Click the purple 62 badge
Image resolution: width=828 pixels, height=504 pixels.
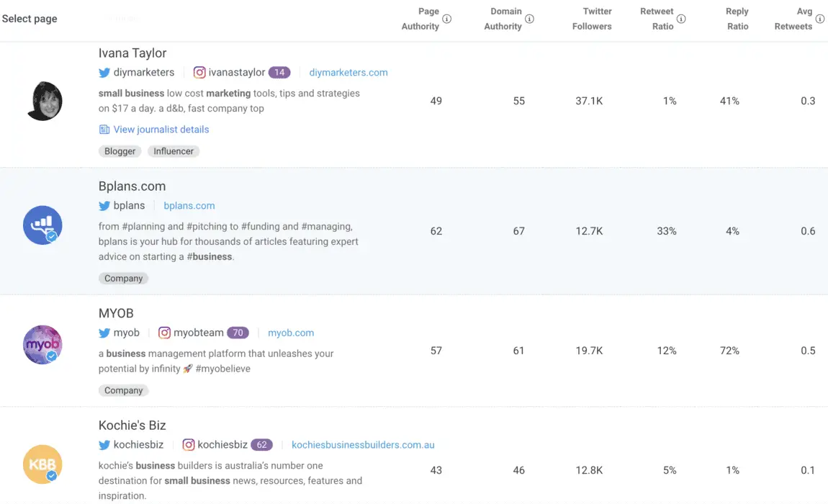tap(261, 445)
